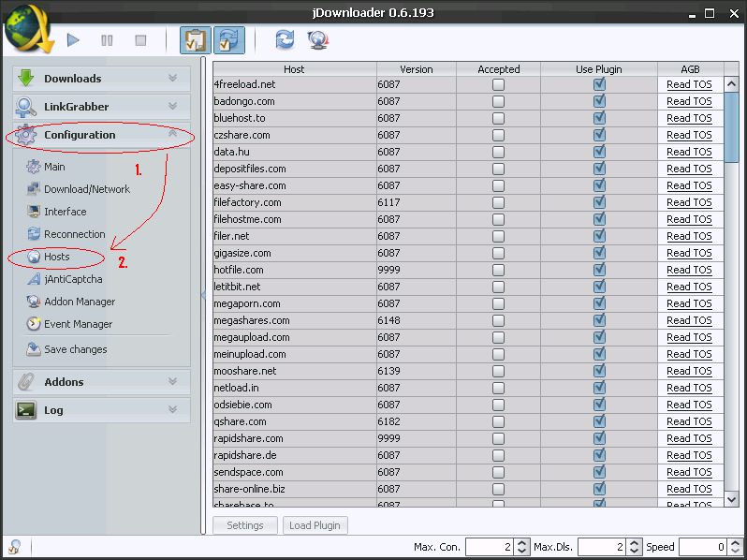
Task: Click the hosts table scroll down arrow
Action: (x=731, y=499)
